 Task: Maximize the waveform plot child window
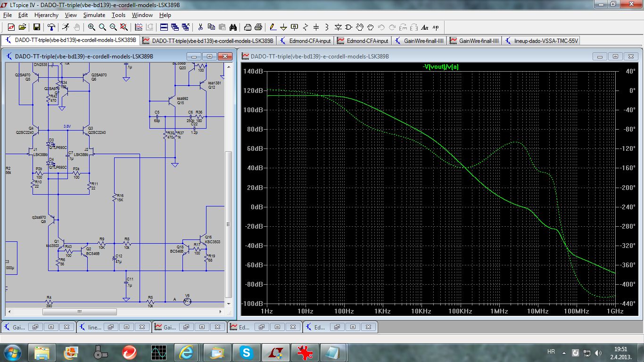point(615,56)
